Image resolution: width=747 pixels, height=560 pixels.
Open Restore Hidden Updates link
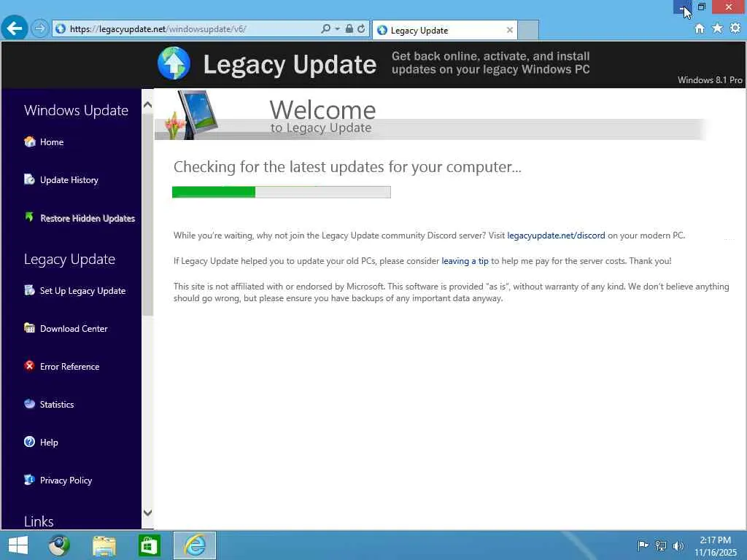[x=88, y=218]
